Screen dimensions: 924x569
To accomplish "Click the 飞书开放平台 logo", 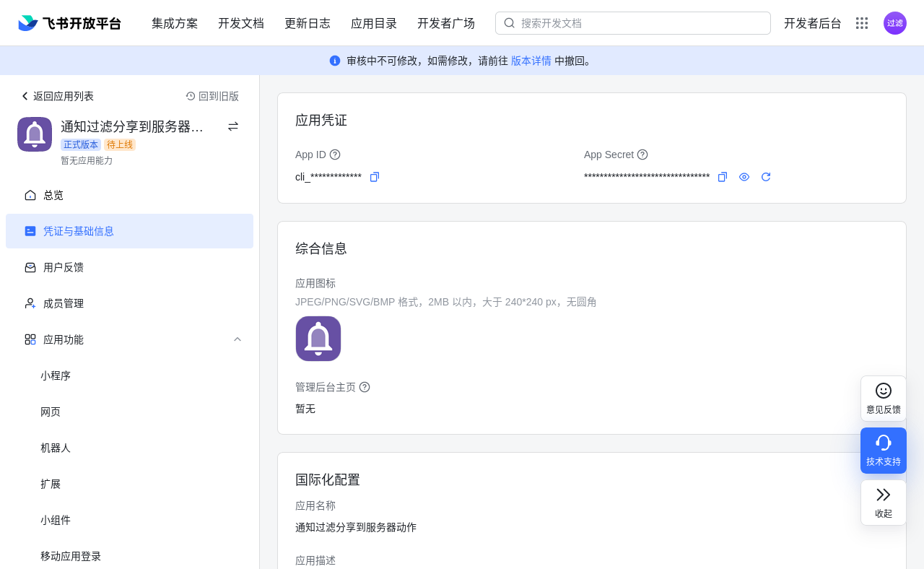I will [70, 23].
